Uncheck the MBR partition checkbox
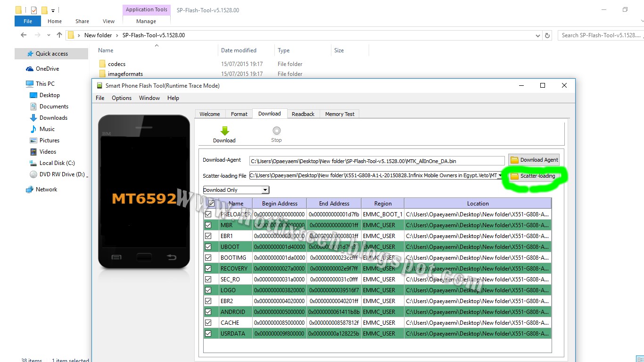This screenshot has width=644, height=362. click(x=208, y=225)
